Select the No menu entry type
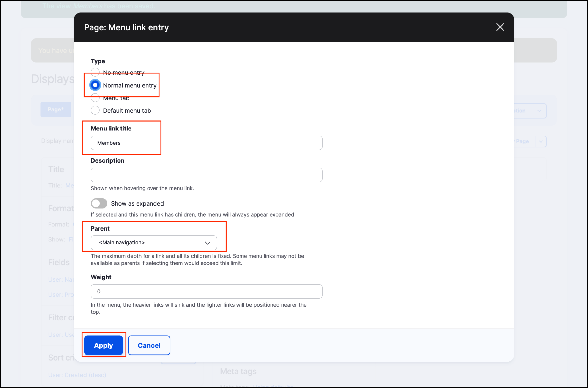This screenshot has width=588, height=388. (95, 72)
